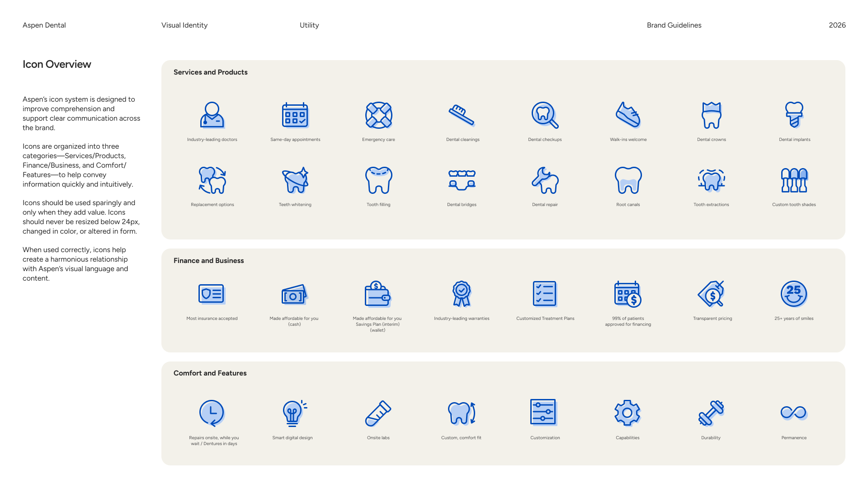Click the Dental implants icon
868x488 pixels.
pyautogui.click(x=794, y=115)
